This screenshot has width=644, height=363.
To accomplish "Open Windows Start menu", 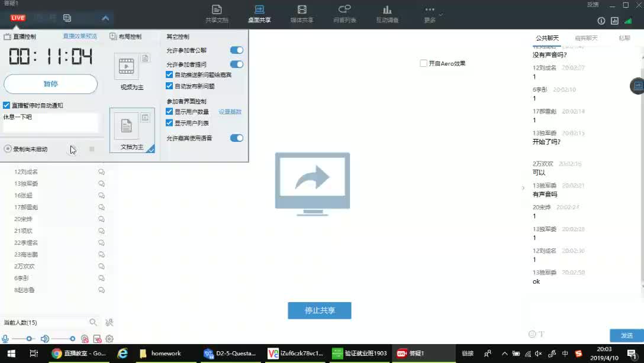I will [x=11, y=353].
